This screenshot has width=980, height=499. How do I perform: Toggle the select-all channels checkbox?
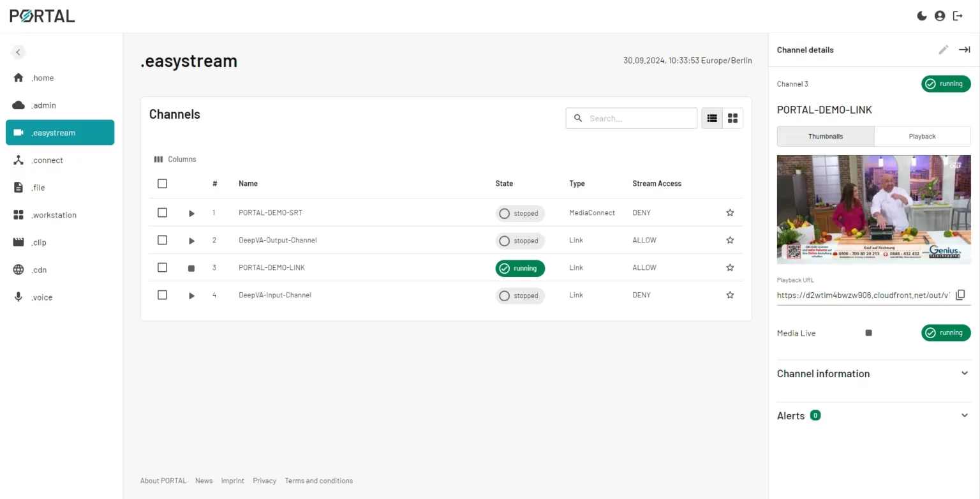coord(162,184)
